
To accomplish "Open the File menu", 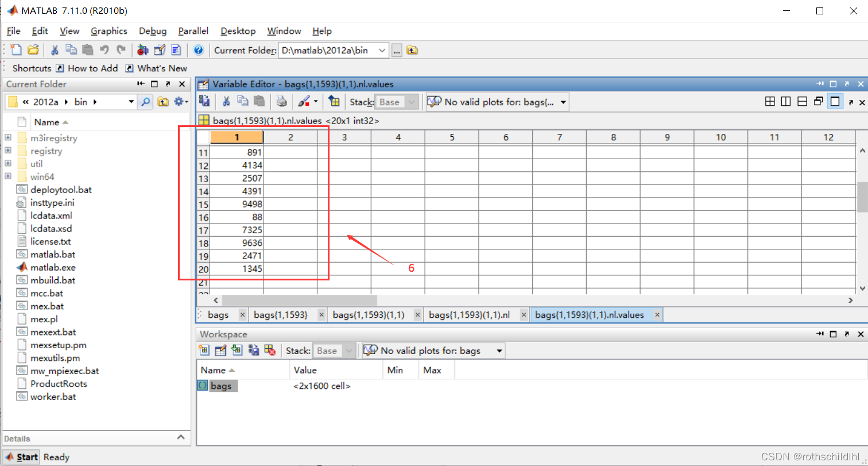I will (x=13, y=31).
